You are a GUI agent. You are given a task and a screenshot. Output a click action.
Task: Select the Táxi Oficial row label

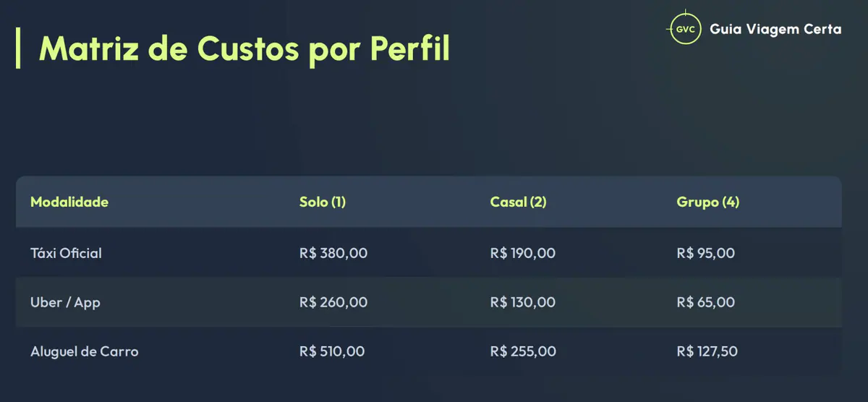66,253
